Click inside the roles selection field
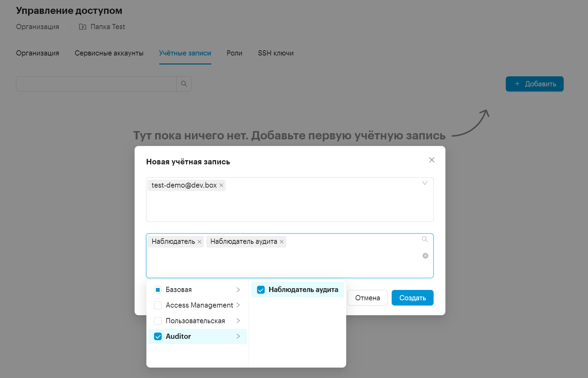Screen dimensions: 588x378 [x=290, y=256]
